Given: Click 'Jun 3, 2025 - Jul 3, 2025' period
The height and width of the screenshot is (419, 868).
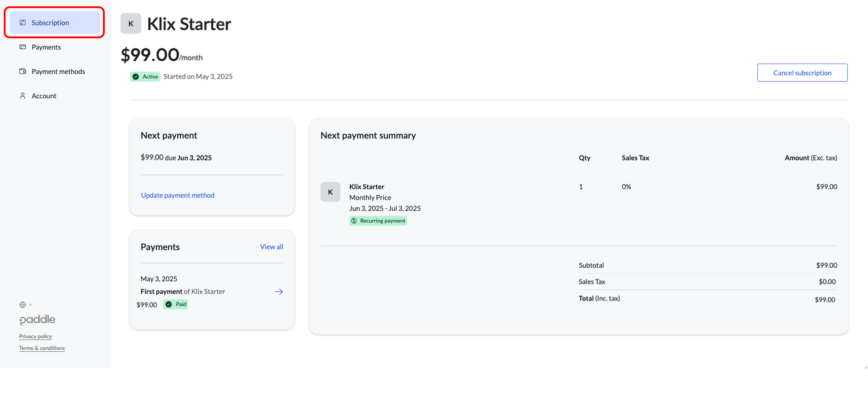Looking at the screenshot, I should (x=385, y=208).
